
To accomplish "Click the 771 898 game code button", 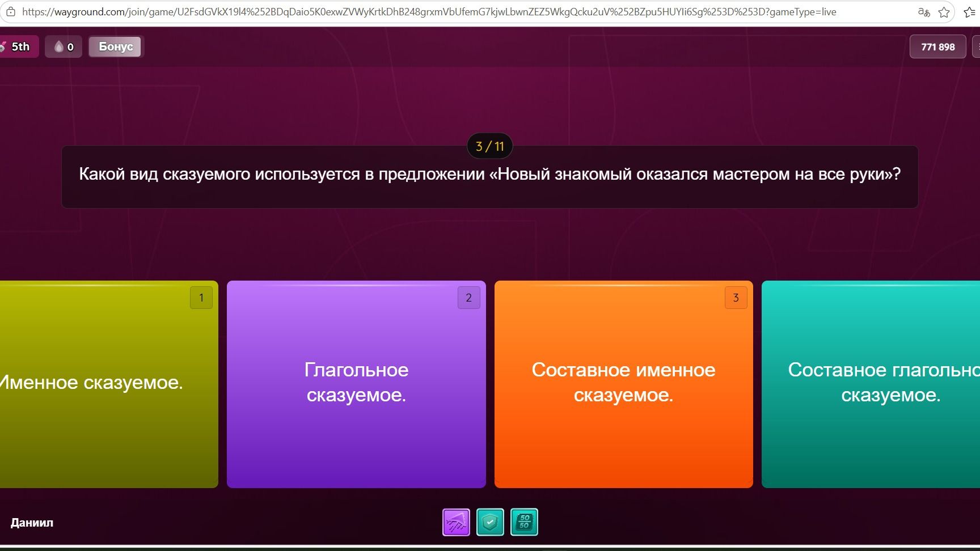I will pos(937,46).
